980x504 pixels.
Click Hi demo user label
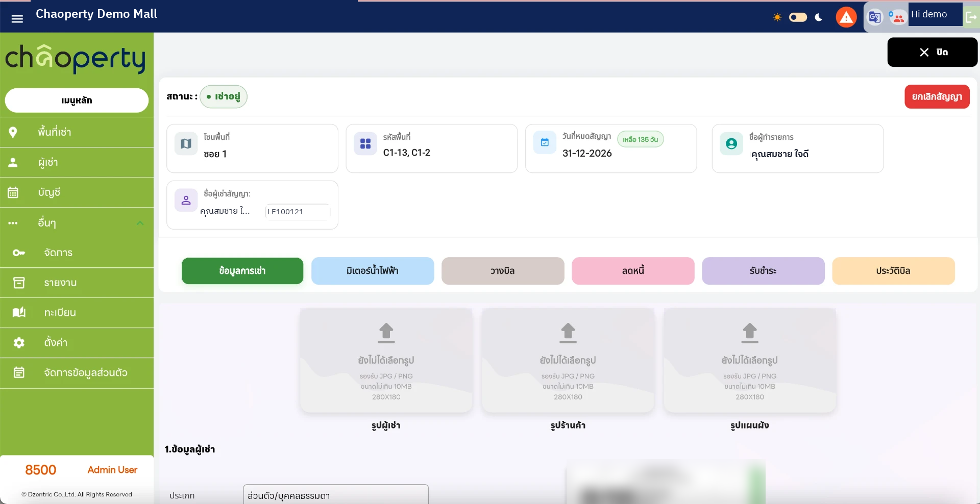(929, 14)
